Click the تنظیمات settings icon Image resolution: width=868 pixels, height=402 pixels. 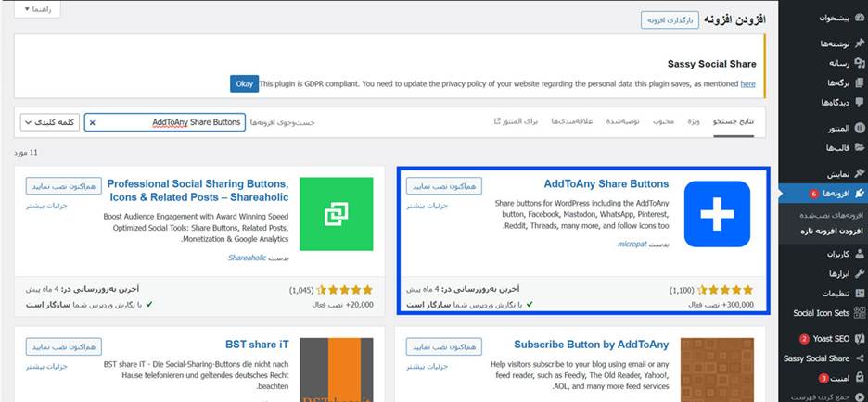[x=859, y=294]
